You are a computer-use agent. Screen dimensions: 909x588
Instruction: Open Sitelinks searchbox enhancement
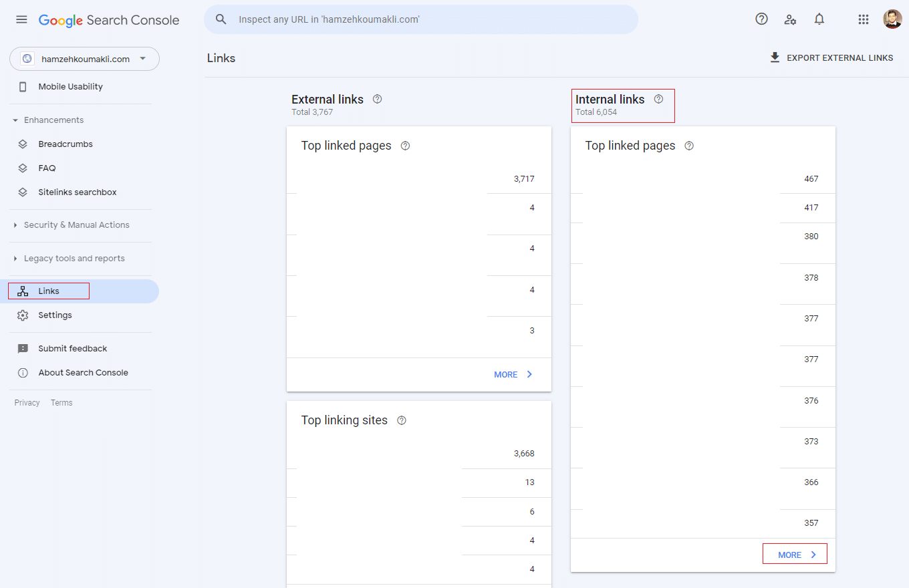pos(77,192)
